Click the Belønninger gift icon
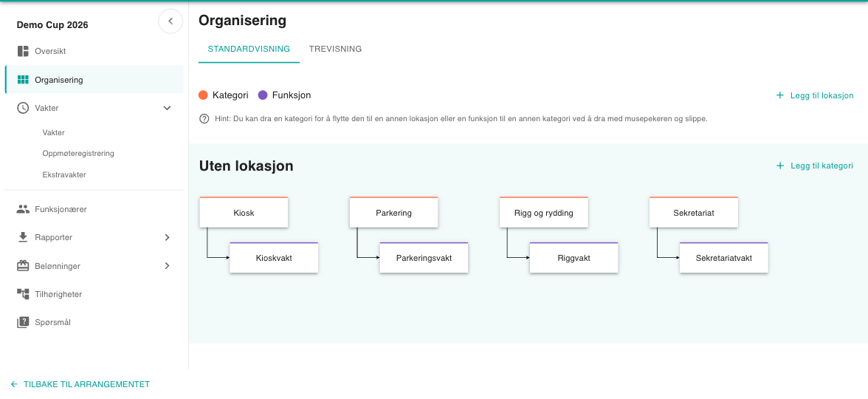Screen dimensions: 868x399 click(x=23, y=266)
